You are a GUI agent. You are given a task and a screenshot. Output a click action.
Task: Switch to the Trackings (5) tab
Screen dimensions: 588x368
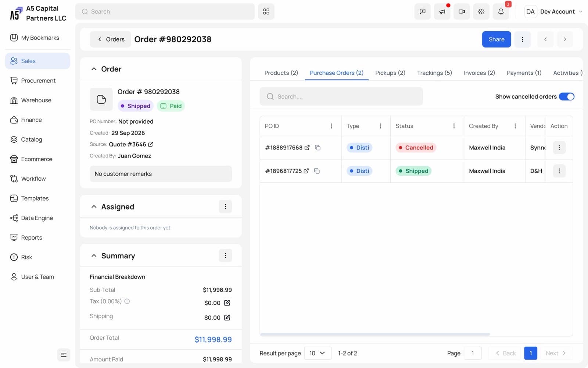(434, 73)
